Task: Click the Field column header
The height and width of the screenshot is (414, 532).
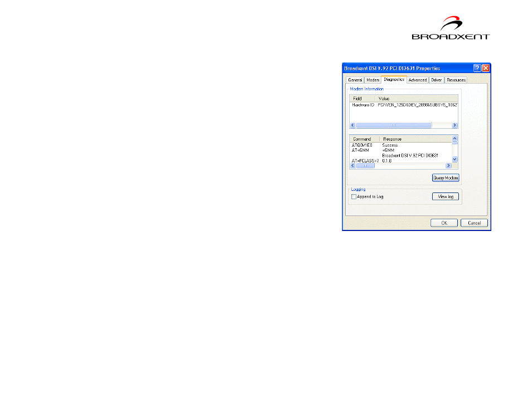Action: coord(362,98)
